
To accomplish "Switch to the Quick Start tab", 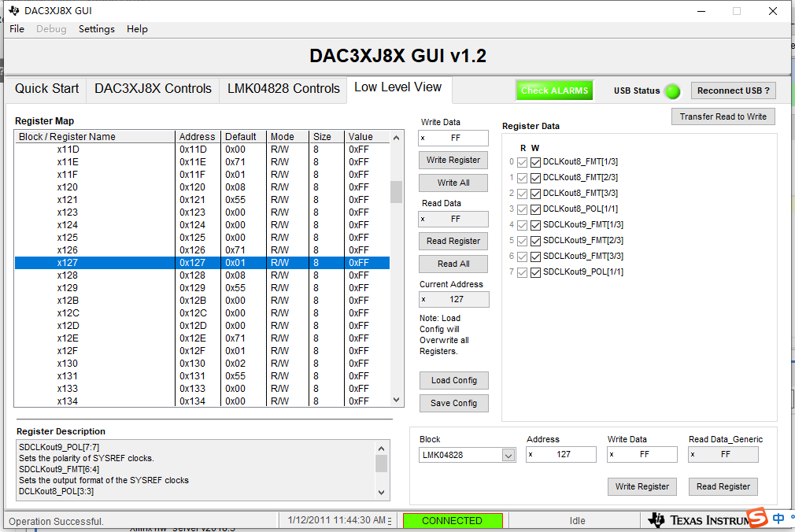I will (x=46, y=89).
